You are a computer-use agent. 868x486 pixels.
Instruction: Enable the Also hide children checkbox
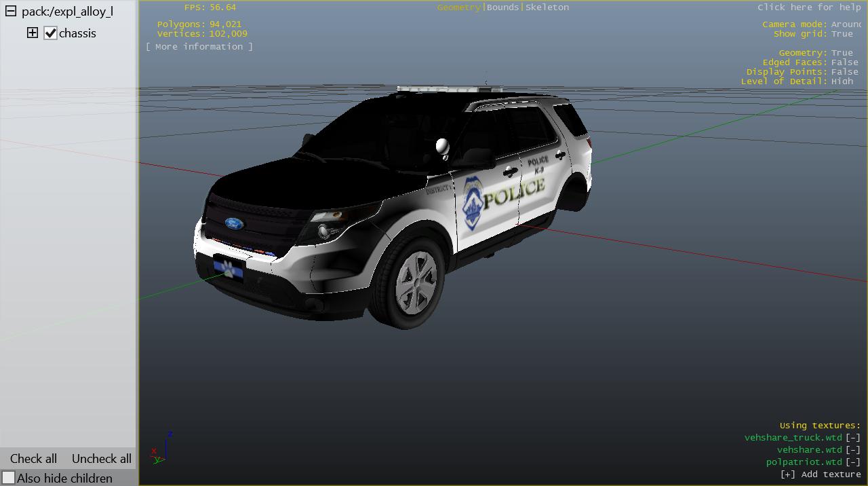(9, 478)
